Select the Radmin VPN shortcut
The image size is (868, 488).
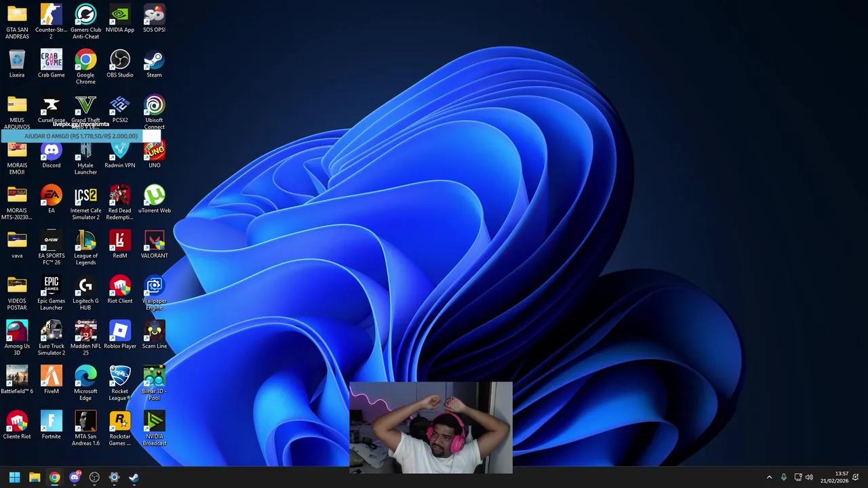[x=120, y=155]
